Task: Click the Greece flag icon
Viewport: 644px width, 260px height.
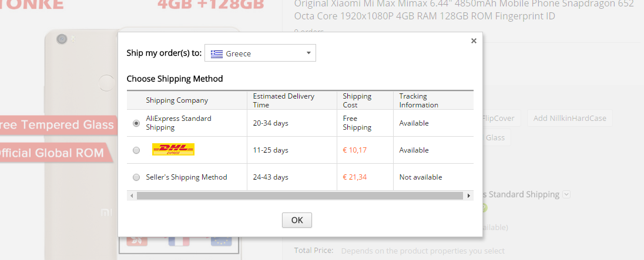Action: point(217,53)
